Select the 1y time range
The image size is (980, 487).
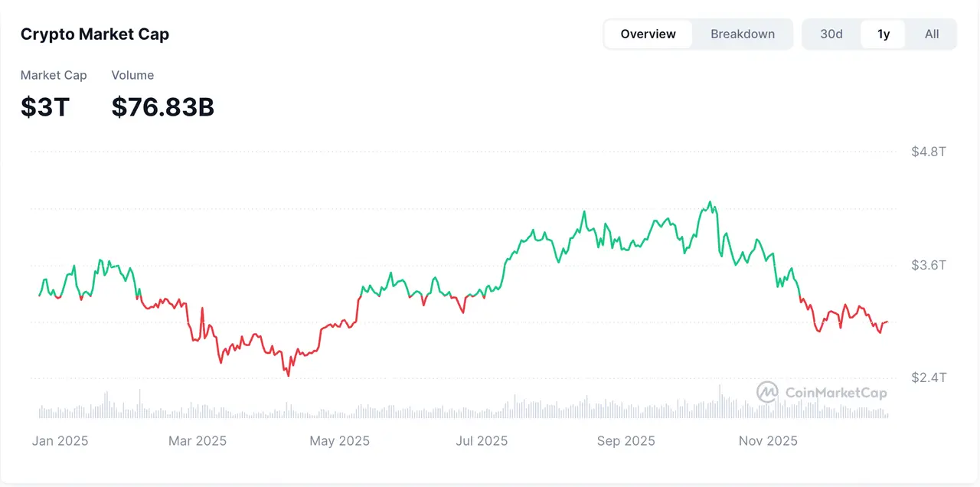(884, 34)
